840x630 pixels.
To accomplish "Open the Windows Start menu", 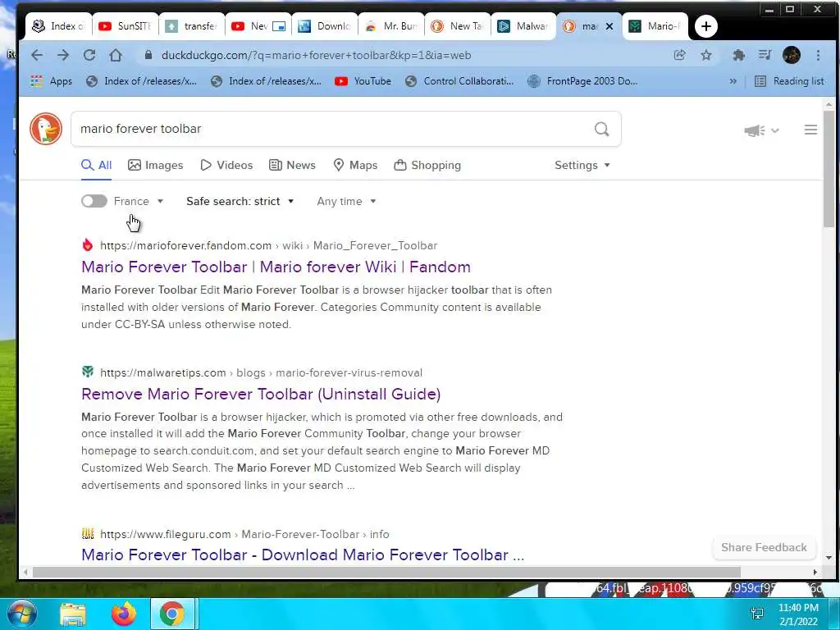I will [x=22, y=614].
